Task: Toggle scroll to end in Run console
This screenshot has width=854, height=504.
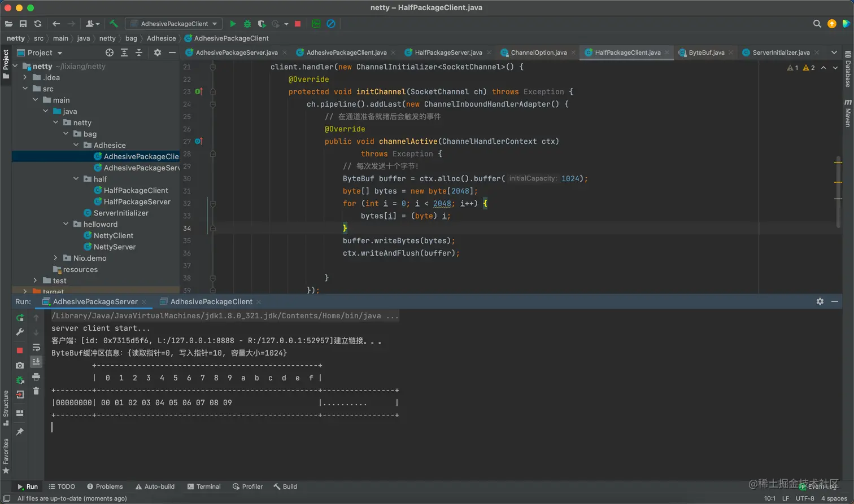Action: [36, 362]
